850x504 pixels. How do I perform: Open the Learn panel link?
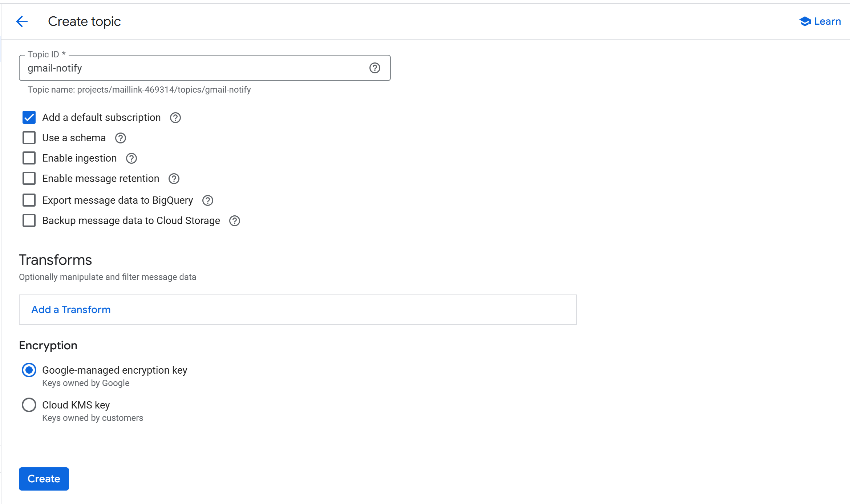point(820,21)
